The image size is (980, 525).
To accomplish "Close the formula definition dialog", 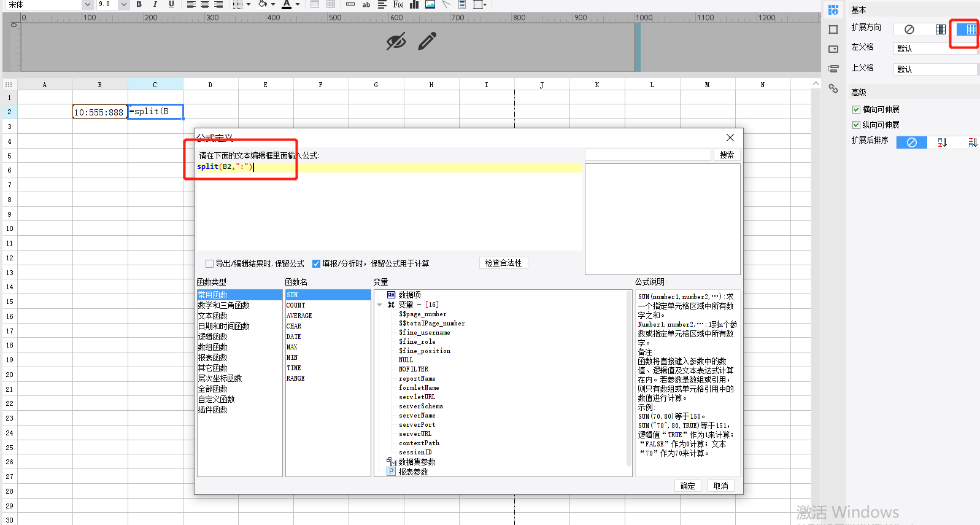I will click(x=730, y=138).
